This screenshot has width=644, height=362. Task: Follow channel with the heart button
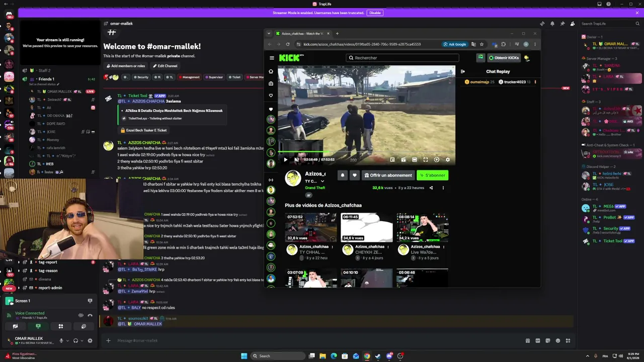(x=355, y=175)
